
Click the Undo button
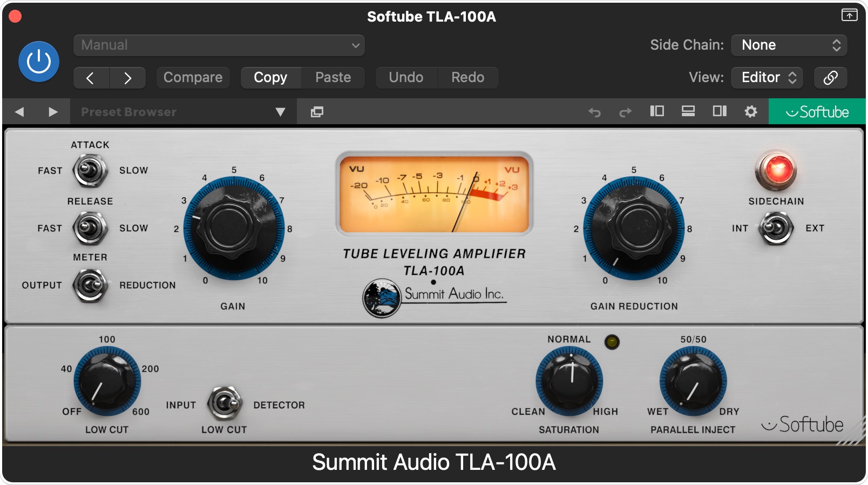click(406, 78)
